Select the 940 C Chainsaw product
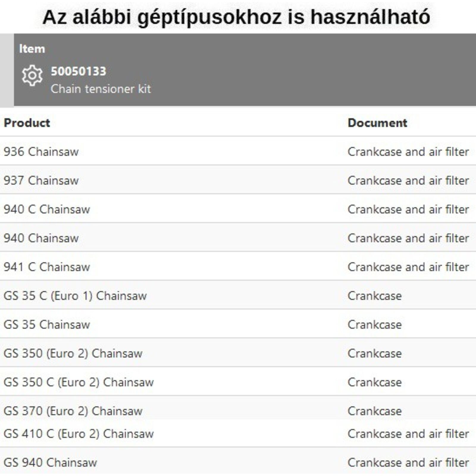476x476 pixels. 47,209
